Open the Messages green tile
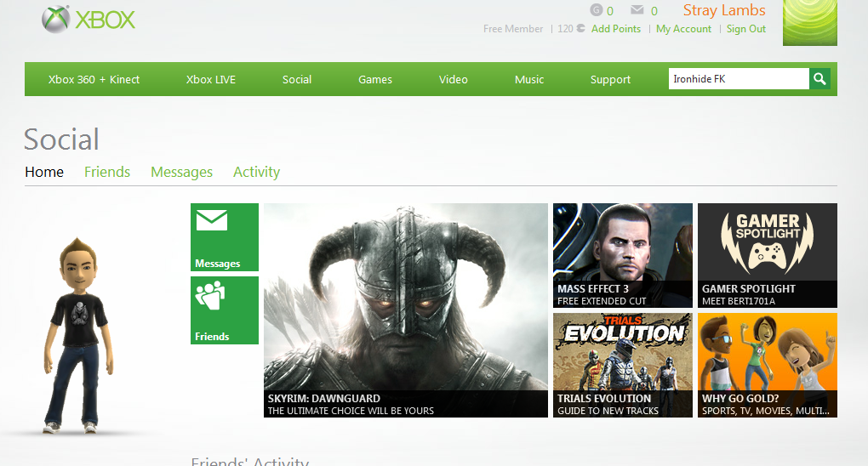 pyautogui.click(x=224, y=237)
